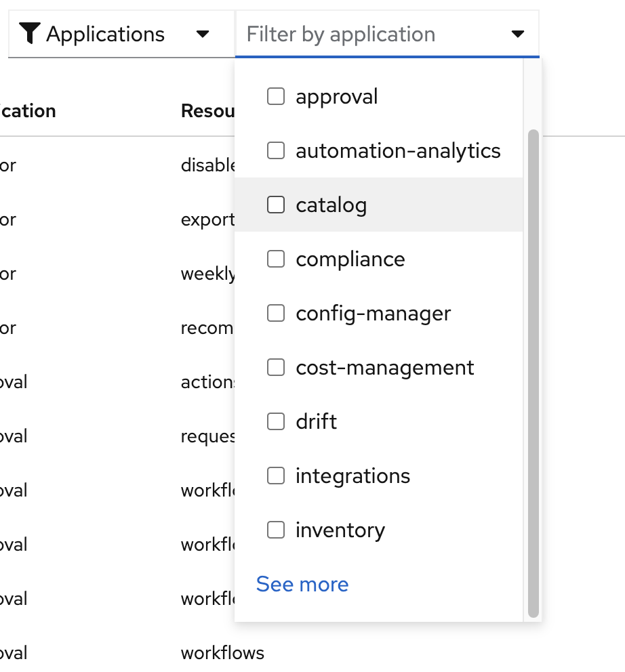The height and width of the screenshot is (672, 625).
Task: Check the approval checkbox
Action: [275, 97]
